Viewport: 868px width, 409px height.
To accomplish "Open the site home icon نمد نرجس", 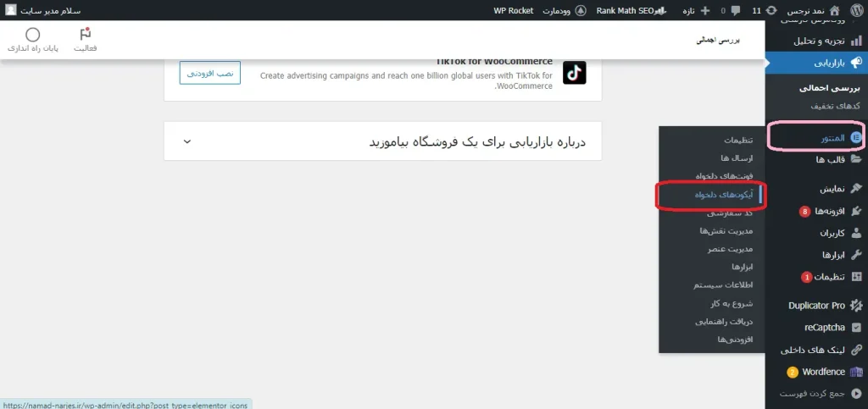I will click(835, 10).
